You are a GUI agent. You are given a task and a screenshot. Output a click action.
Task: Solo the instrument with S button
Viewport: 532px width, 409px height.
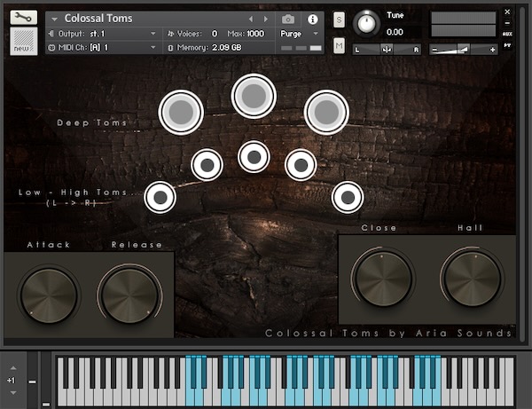click(339, 20)
